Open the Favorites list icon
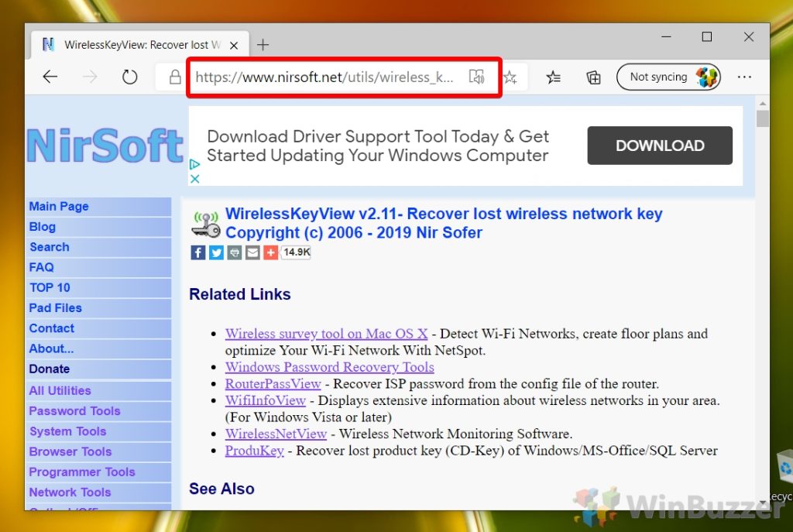This screenshot has height=532, width=793. click(553, 77)
